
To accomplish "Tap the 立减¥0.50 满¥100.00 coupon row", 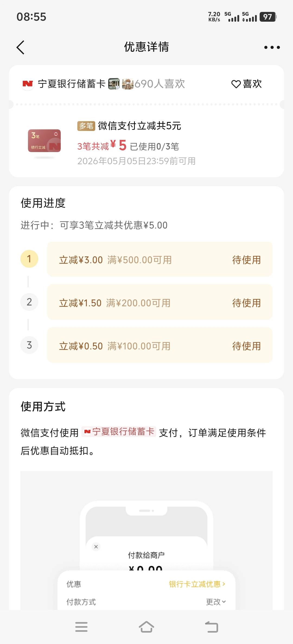I will [160, 346].
